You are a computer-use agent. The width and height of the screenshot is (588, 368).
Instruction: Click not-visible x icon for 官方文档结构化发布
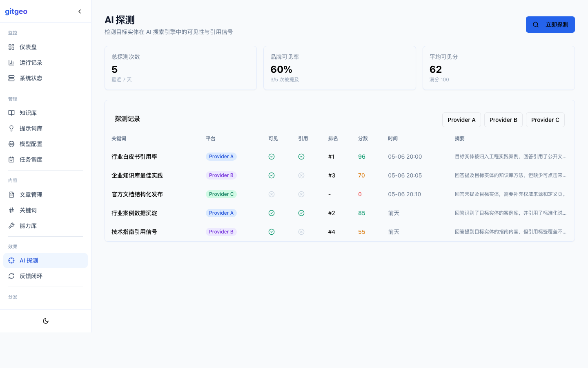[x=272, y=194]
